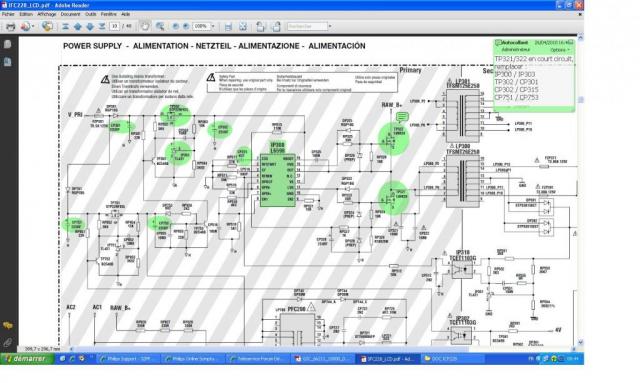Activate the marquee zoom magnifier tool
640x383 pixels.
click(160, 27)
